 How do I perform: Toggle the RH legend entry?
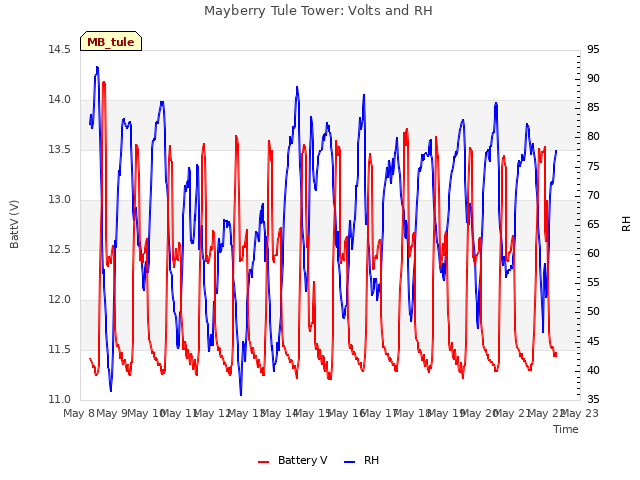pos(361,460)
